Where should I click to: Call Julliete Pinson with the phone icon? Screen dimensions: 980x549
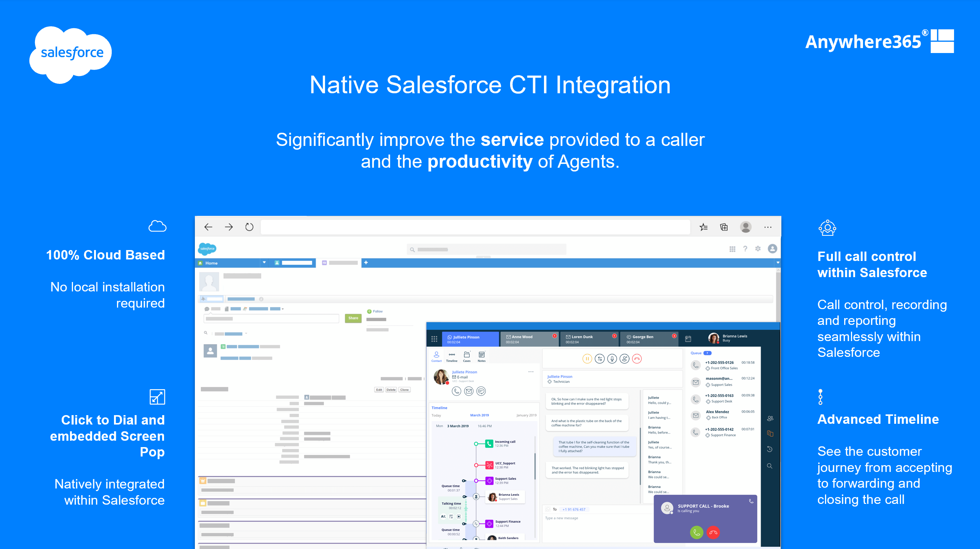[x=457, y=391]
